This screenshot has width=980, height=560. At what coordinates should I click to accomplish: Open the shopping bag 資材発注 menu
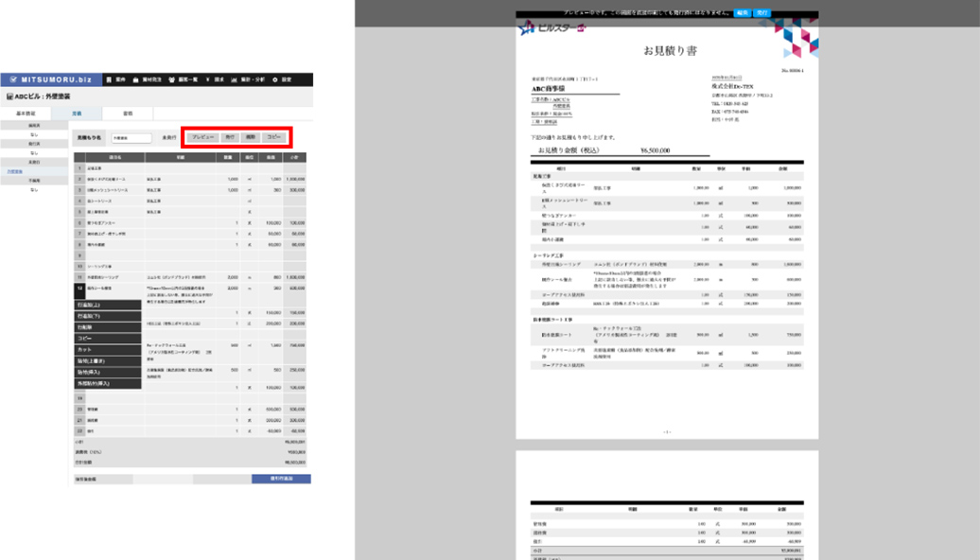click(147, 79)
